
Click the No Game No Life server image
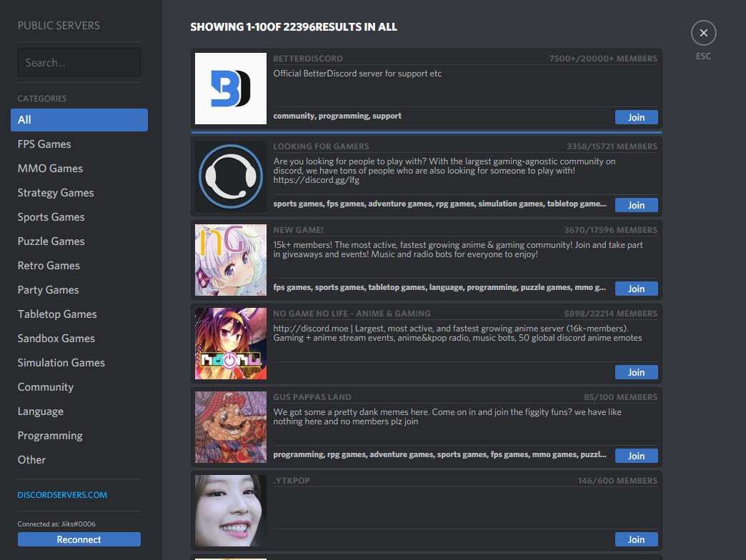[231, 344]
